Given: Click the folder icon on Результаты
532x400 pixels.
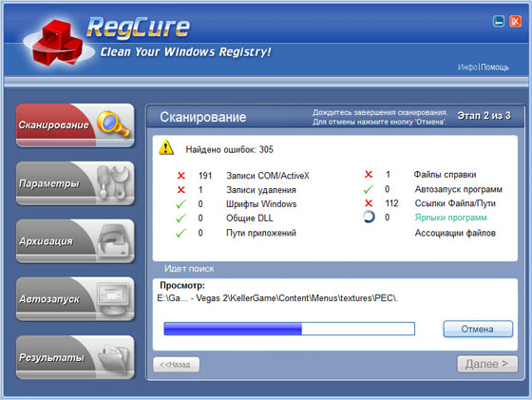Looking at the screenshot, I should [114, 357].
